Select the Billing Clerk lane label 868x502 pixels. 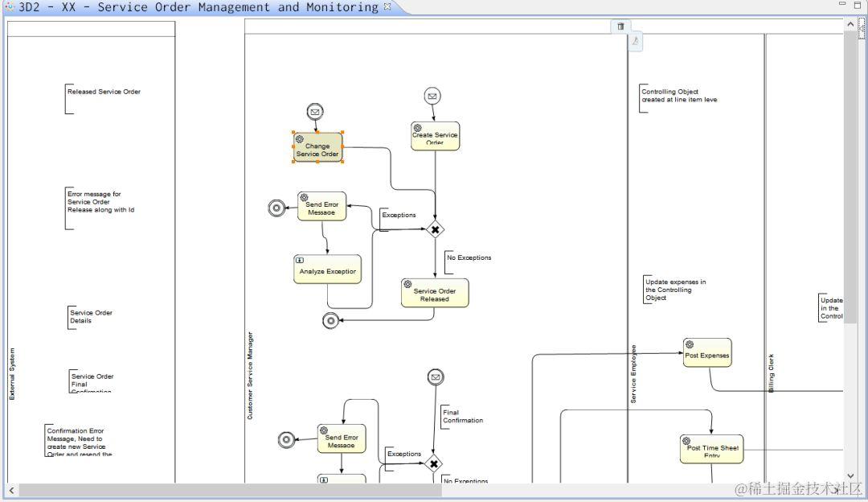771,373
